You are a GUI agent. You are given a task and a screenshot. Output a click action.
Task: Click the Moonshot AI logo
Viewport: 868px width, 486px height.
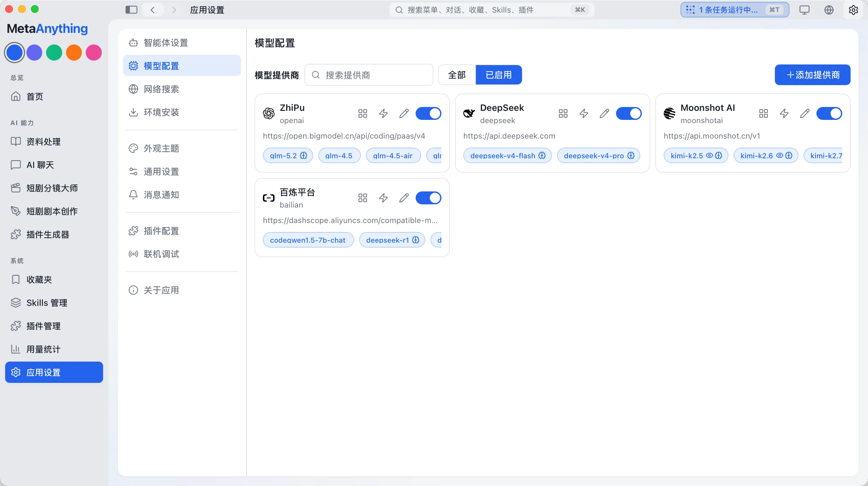670,113
